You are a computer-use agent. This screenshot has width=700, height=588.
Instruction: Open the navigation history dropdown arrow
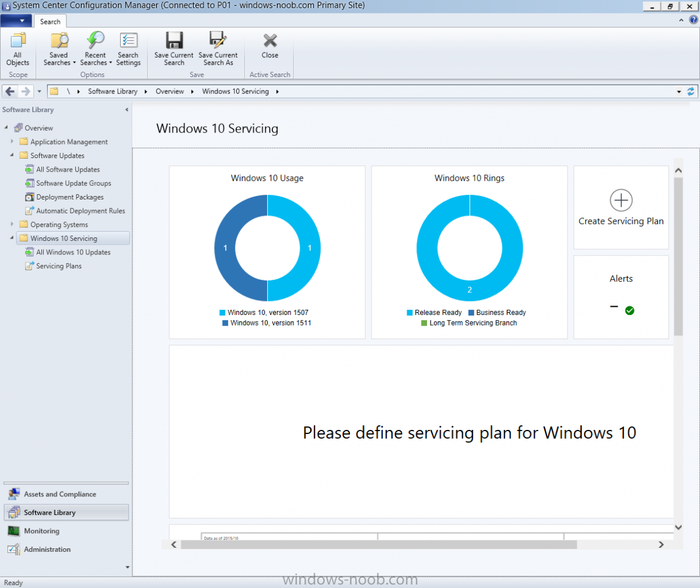(39, 92)
